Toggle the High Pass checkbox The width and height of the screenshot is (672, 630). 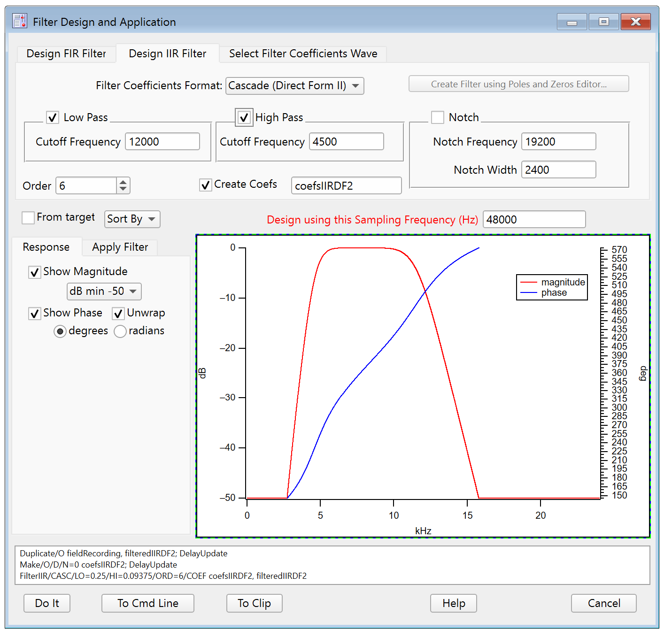pos(244,117)
